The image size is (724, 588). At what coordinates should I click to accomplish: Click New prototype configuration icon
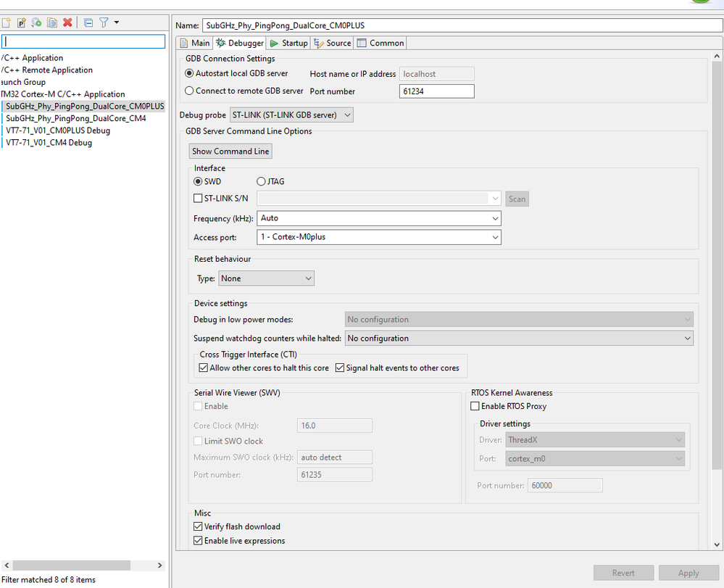tap(21, 22)
